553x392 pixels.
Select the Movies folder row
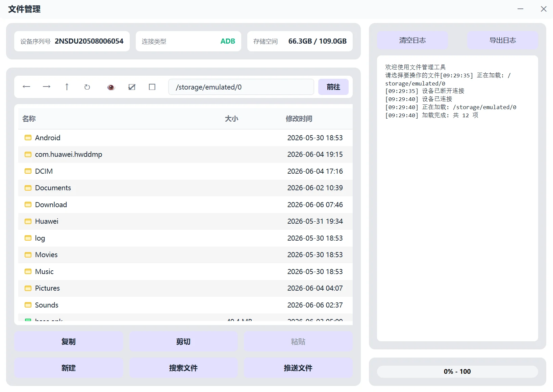tap(185, 255)
